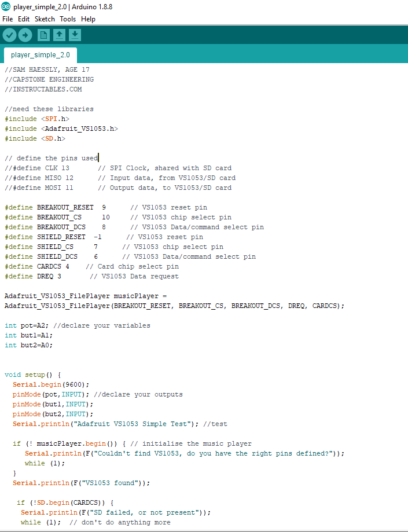Open the Tools menu
Screen dimensions: 408x532
[67, 19]
